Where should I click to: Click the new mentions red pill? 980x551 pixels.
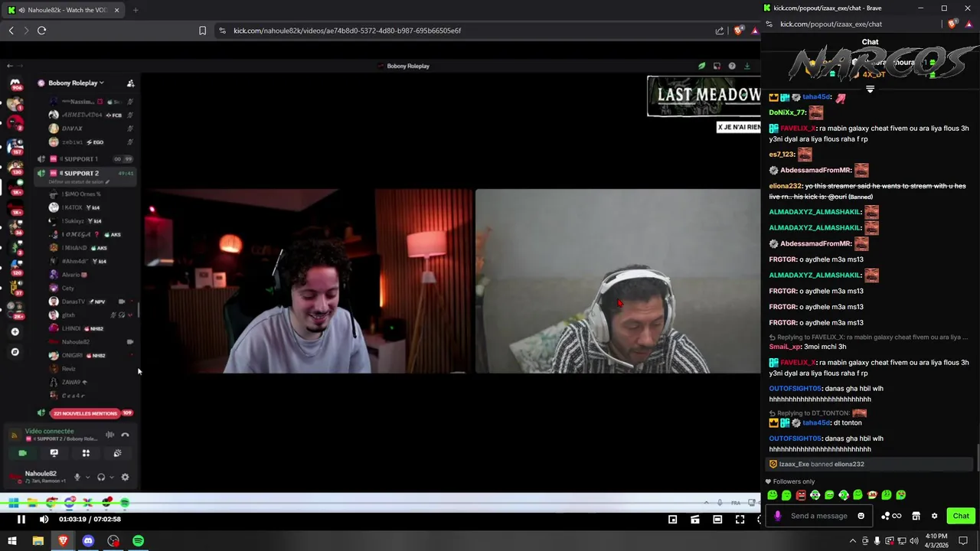(85, 413)
